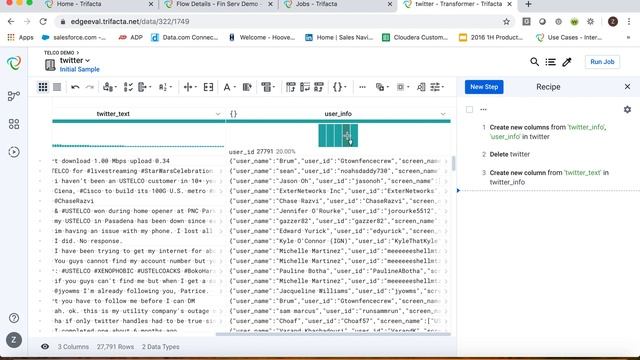Open the filter sliders toolbar icon
The image size is (640, 360).
pyautogui.click(x=437, y=87)
